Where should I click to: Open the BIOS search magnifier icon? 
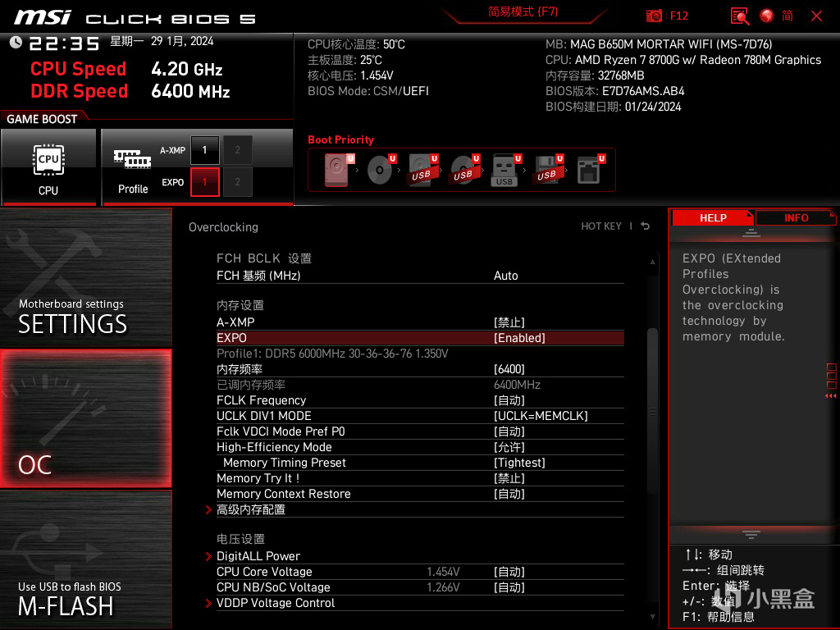point(740,16)
